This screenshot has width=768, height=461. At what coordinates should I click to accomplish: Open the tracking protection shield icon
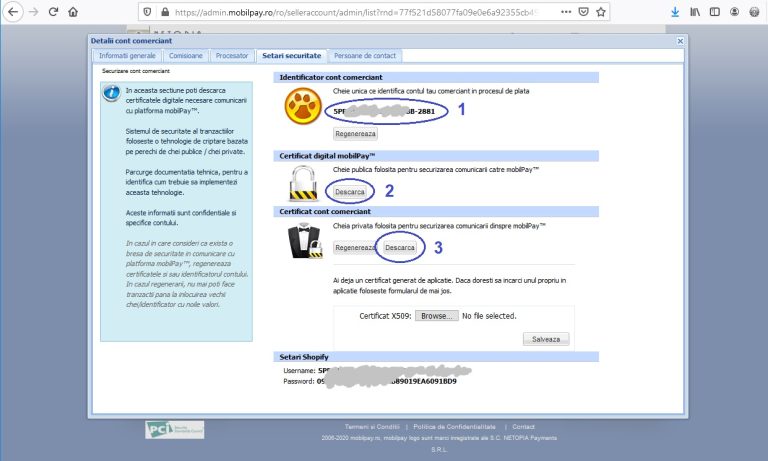147,12
